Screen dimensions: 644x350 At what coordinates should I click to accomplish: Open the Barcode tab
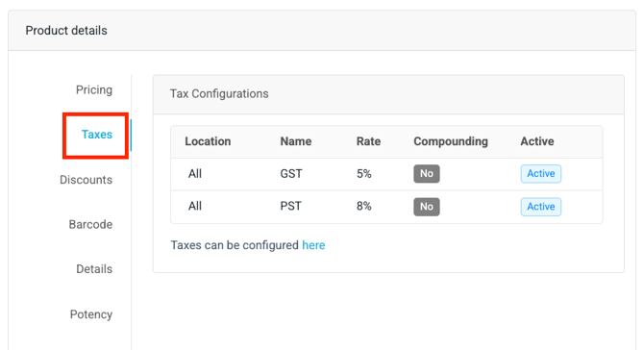point(90,224)
